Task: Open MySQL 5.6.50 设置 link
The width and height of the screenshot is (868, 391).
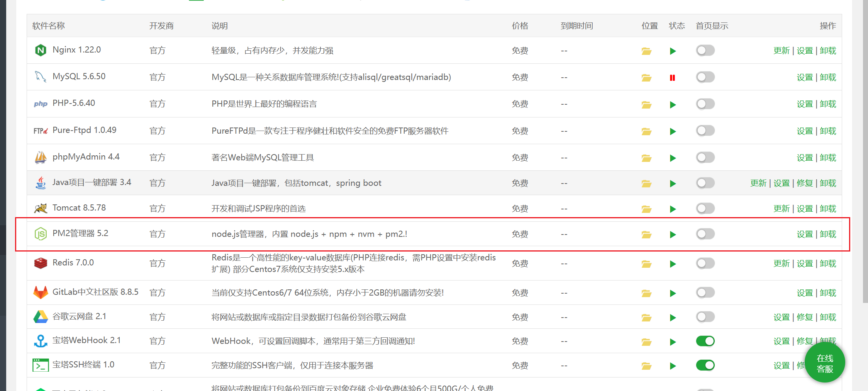Action: (x=805, y=77)
